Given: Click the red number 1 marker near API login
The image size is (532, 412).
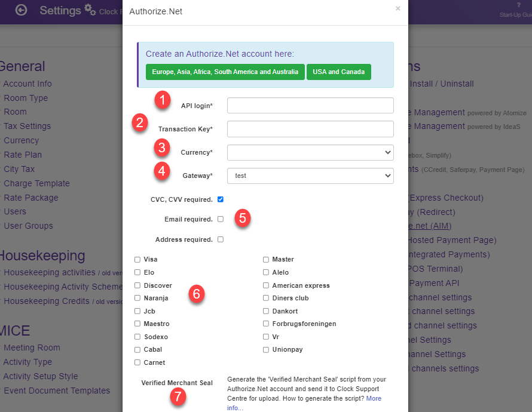Looking at the screenshot, I should click(162, 100).
